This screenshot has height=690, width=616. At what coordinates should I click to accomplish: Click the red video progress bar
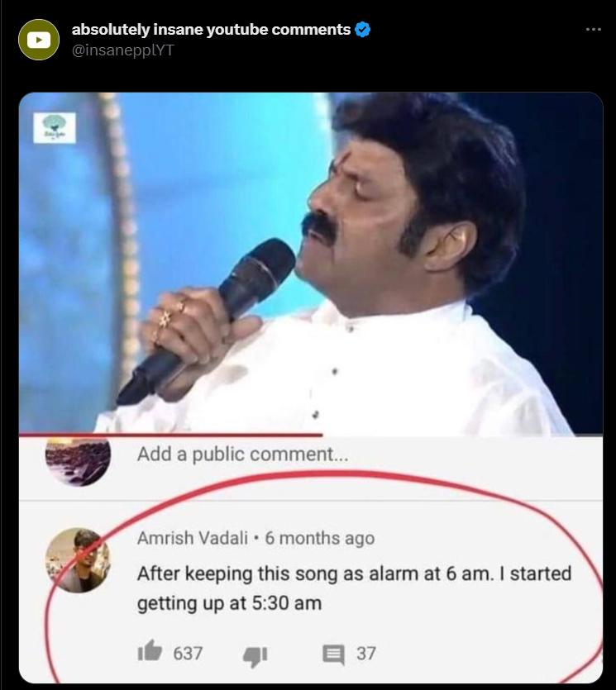(x=171, y=435)
